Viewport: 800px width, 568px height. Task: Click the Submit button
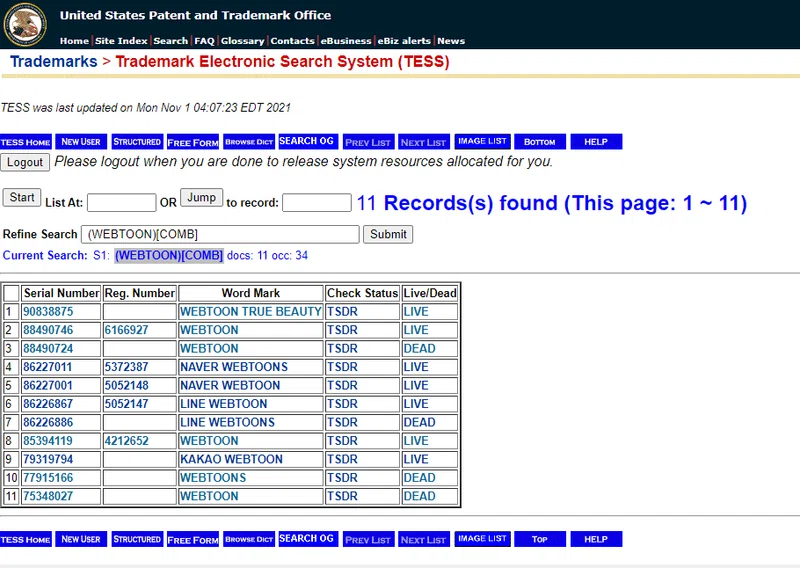[388, 234]
